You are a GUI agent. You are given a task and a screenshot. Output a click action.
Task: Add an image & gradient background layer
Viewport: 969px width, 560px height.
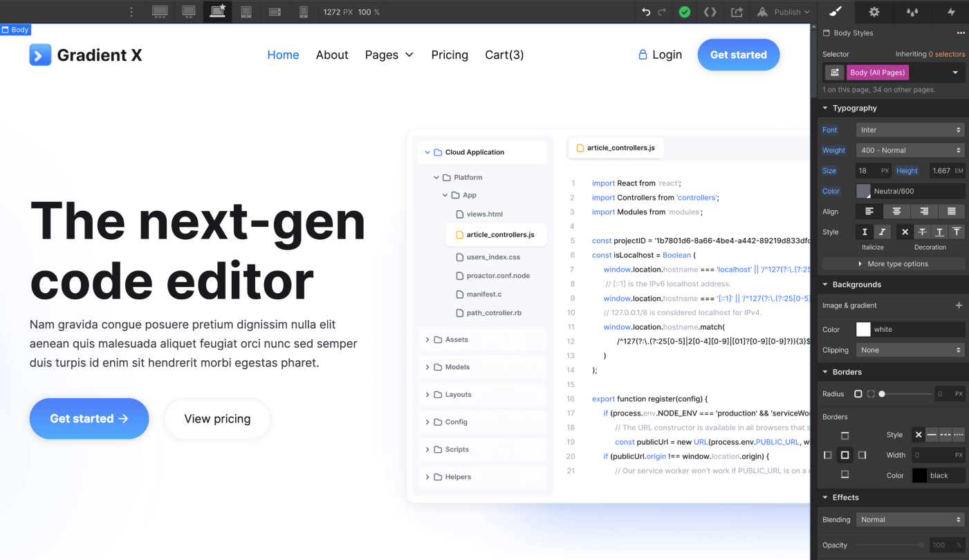click(x=959, y=305)
